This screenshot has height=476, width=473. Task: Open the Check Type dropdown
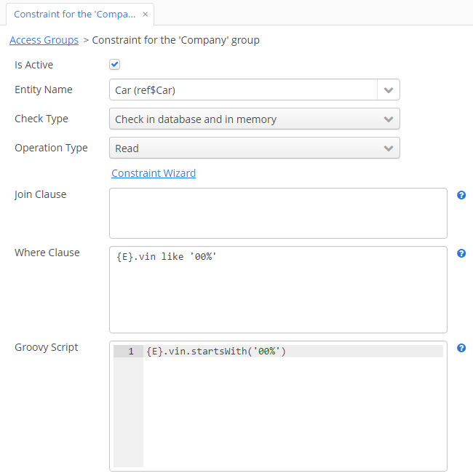click(255, 119)
